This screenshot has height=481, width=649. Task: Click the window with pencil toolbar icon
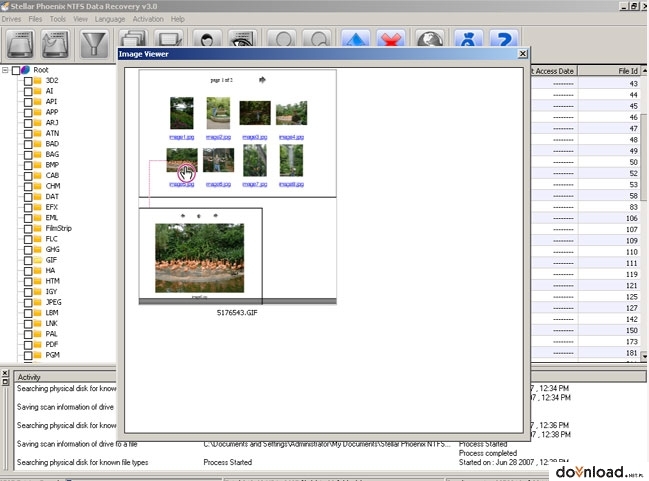168,38
